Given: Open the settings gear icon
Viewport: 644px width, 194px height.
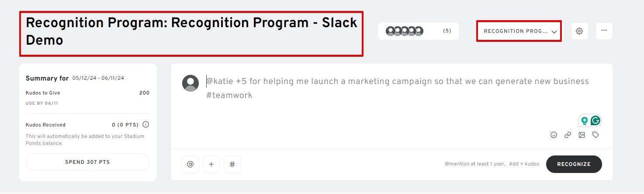Looking at the screenshot, I should [579, 31].
